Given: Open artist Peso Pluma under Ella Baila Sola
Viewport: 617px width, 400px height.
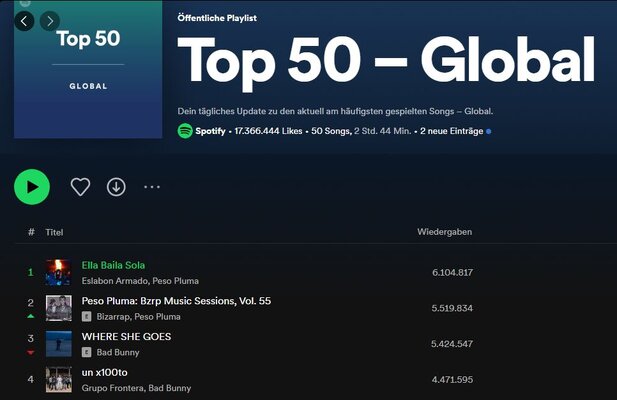Looking at the screenshot, I should [x=175, y=281].
